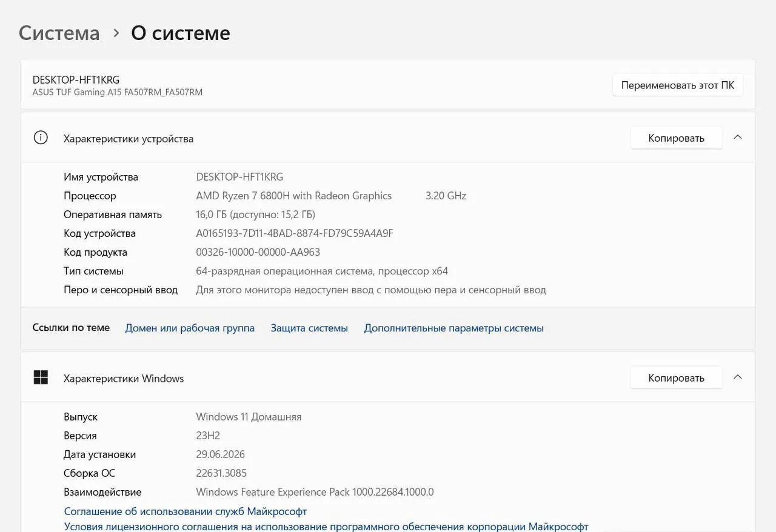Collapse the Характеристики устройства section chevron

738,138
